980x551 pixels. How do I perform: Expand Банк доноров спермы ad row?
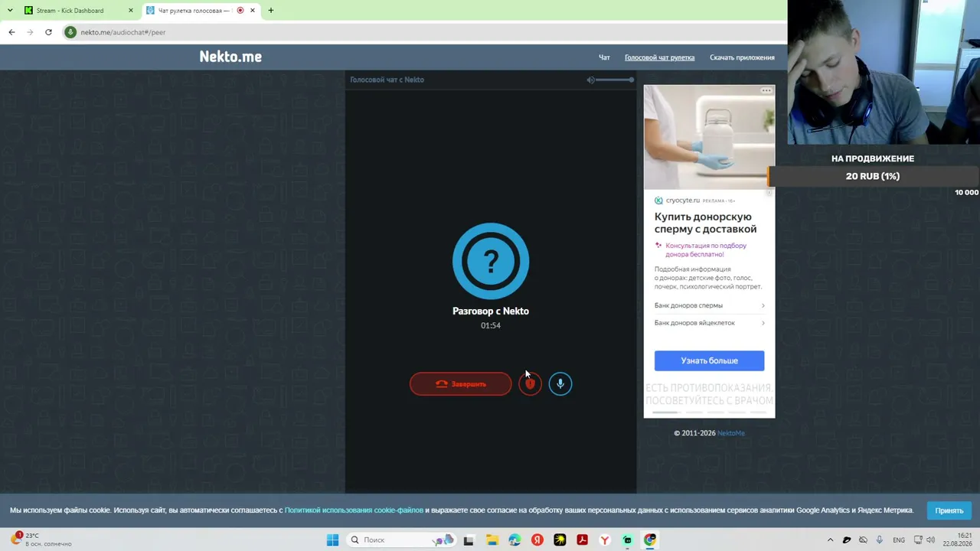[x=709, y=305]
